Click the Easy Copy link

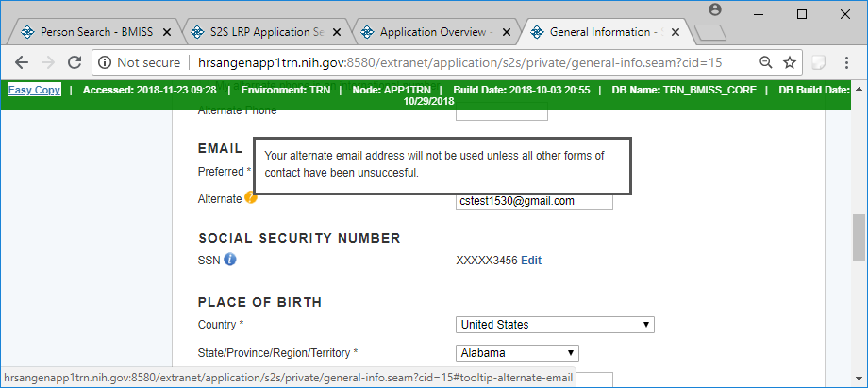pos(35,90)
